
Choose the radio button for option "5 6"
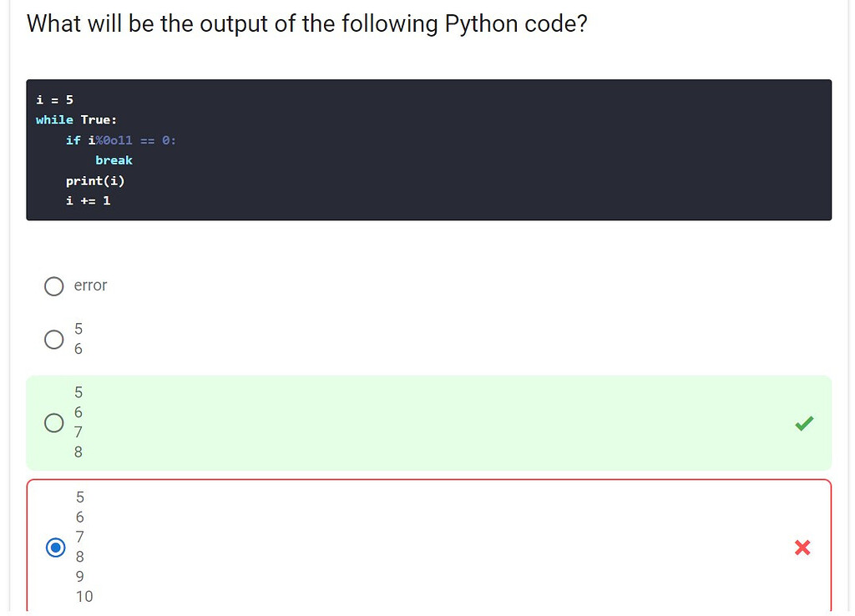point(53,339)
